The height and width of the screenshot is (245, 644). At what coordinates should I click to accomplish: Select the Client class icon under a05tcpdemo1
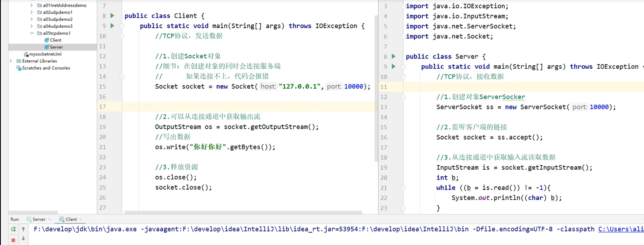pos(46,40)
